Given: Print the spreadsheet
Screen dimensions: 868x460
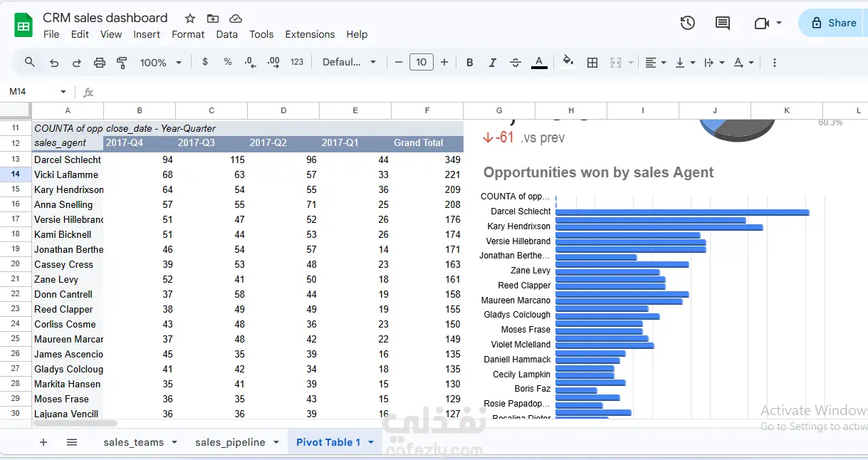Looking at the screenshot, I should click(x=100, y=63).
